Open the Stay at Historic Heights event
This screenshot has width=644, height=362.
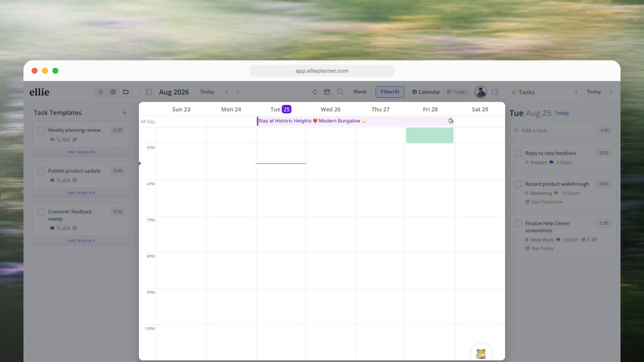356,121
